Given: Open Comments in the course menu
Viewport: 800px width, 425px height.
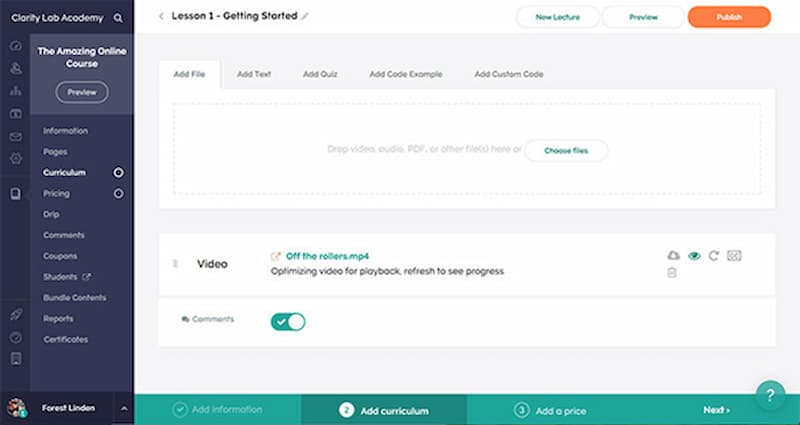Looking at the screenshot, I should 64,235.
